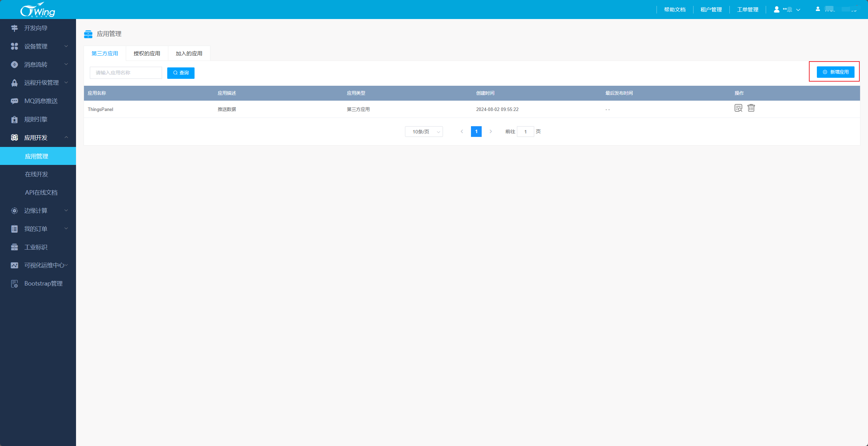Open 规则引擎 from the sidebar
Screen dimensions: 868x446
point(36,119)
